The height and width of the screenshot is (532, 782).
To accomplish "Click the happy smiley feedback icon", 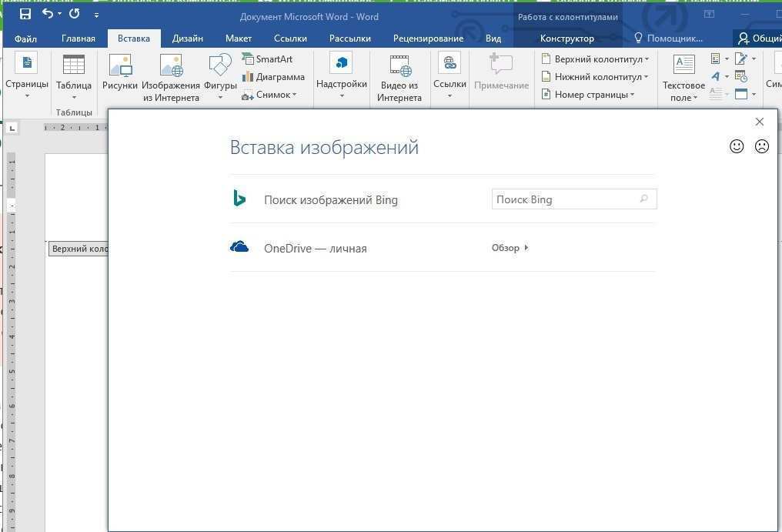I will tap(737, 146).
